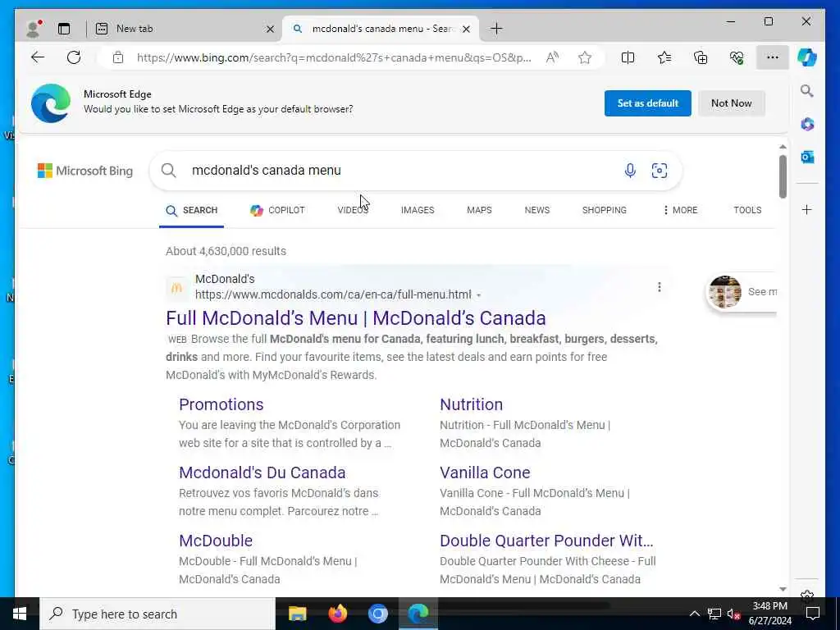Open Browser essentials heart icon
840x630 pixels.
pyautogui.click(x=737, y=57)
